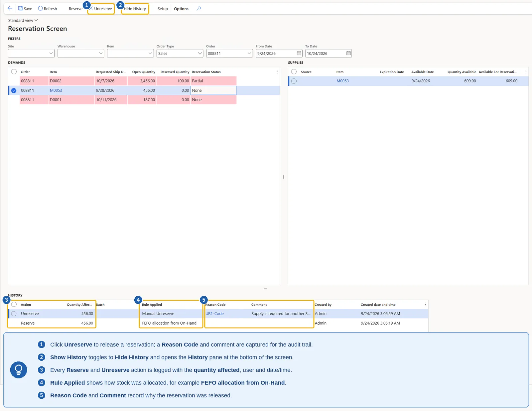Open the M0053 item link in the Demands grid
The width and height of the screenshot is (532, 411).
pos(56,90)
